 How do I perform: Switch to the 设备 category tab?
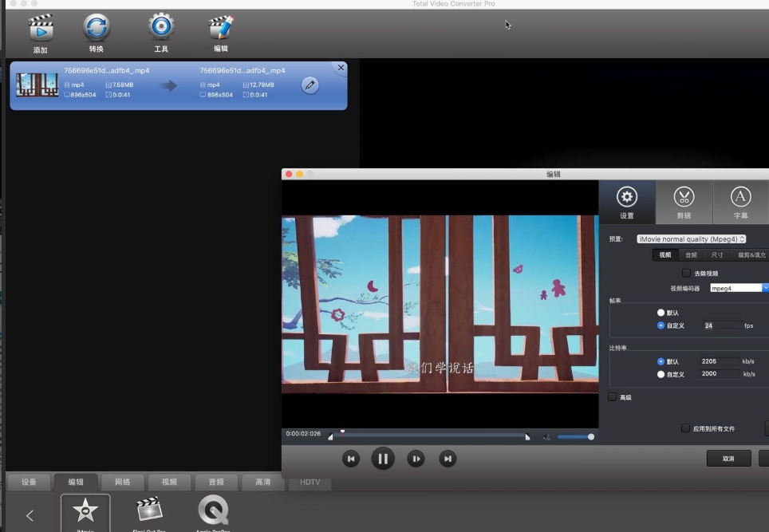pyautogui.click(x=29, y=482)
